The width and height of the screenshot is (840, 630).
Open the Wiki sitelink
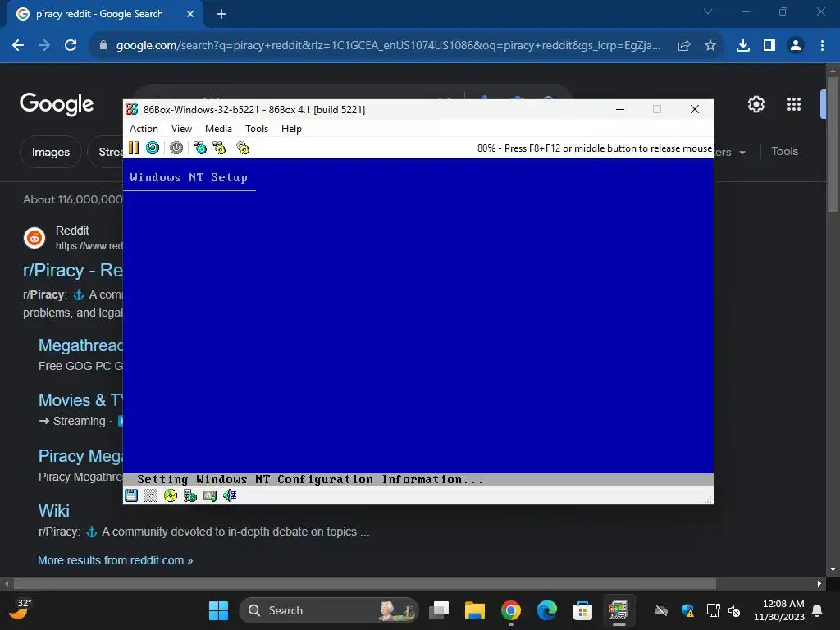[x=53, y=510]
